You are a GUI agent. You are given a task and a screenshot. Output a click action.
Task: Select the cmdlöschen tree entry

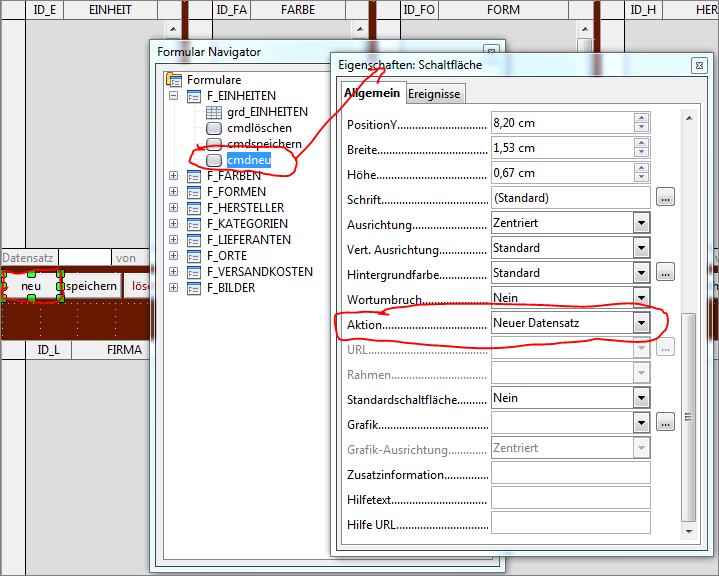pos(260,128)
